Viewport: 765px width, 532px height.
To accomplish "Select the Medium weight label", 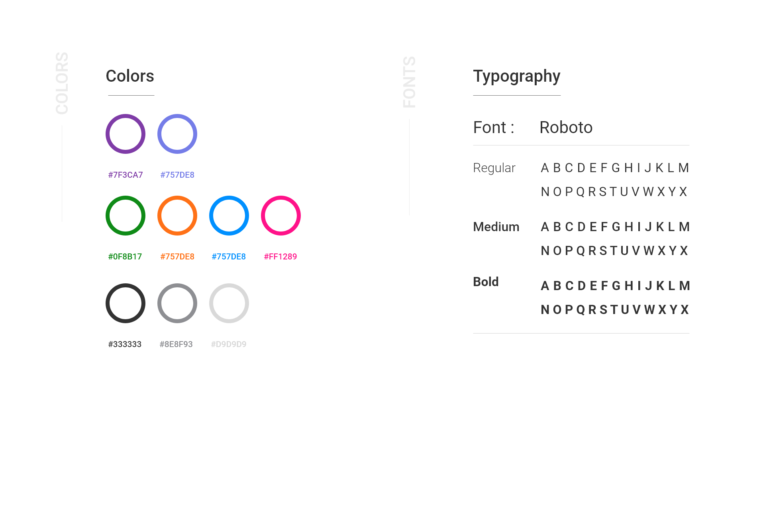I will (x=496, y=227).
